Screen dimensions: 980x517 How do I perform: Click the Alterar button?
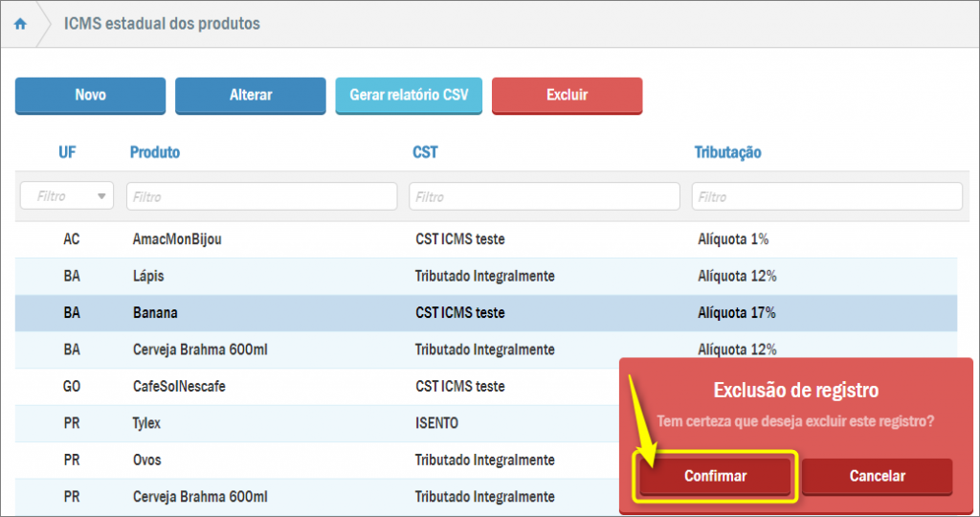tap(251, 95)
